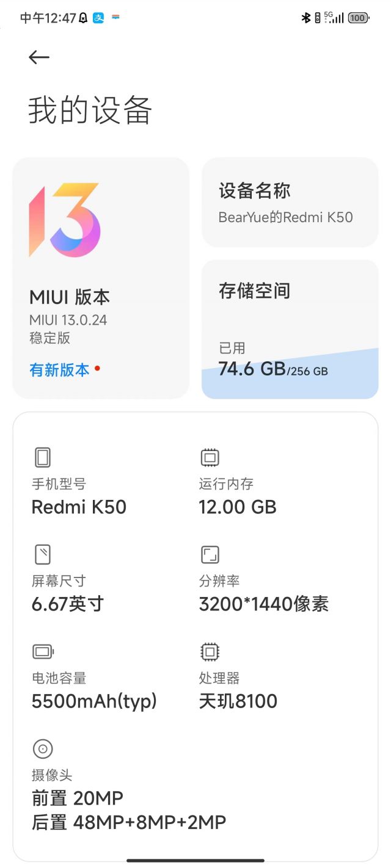Select the phone model (手机型号) icon
Image resolution: width=391 pixels, height=868 pixels.
click(43, 457)
